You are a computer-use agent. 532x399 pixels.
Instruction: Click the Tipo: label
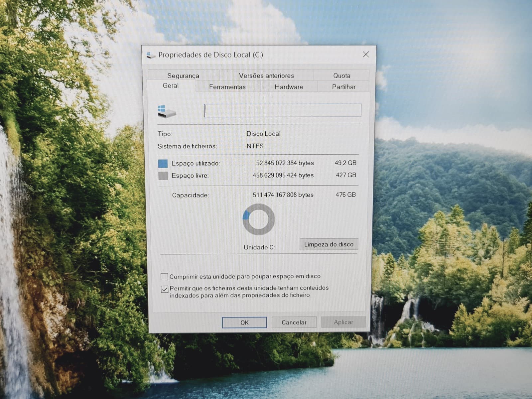pyautogui.click(x=165, y=134)
